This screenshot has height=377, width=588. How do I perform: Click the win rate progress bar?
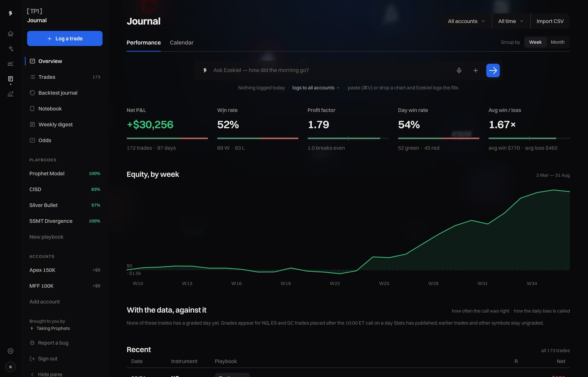point(258,138)
